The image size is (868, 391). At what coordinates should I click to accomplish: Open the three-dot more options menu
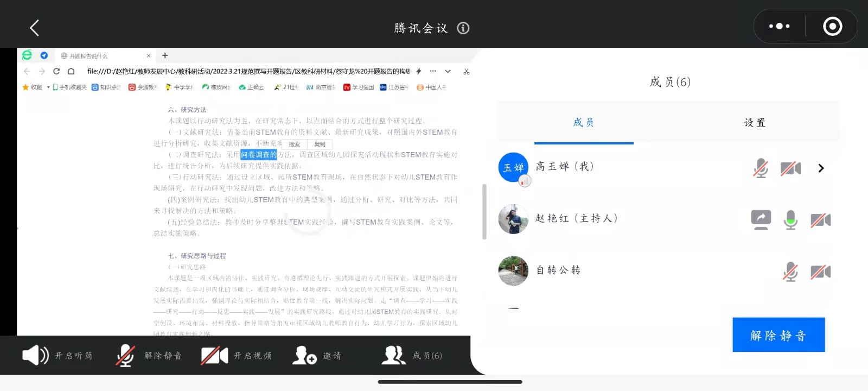tap(779, 26)
